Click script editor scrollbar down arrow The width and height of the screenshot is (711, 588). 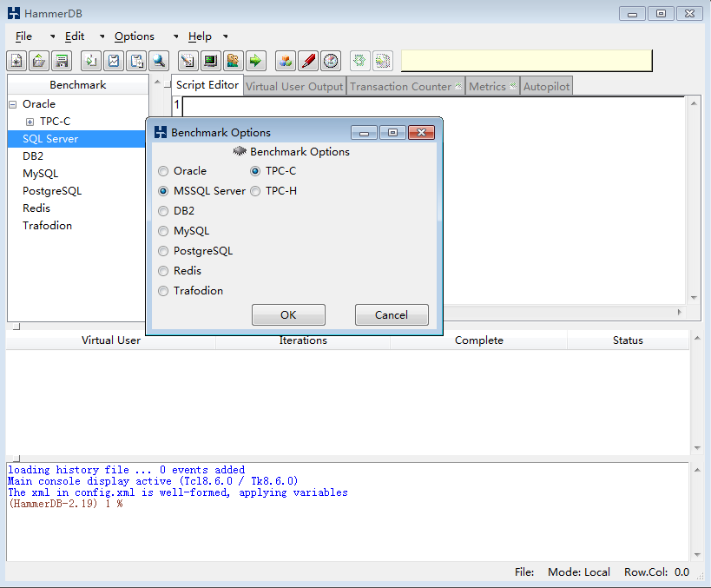coord(694,298)
